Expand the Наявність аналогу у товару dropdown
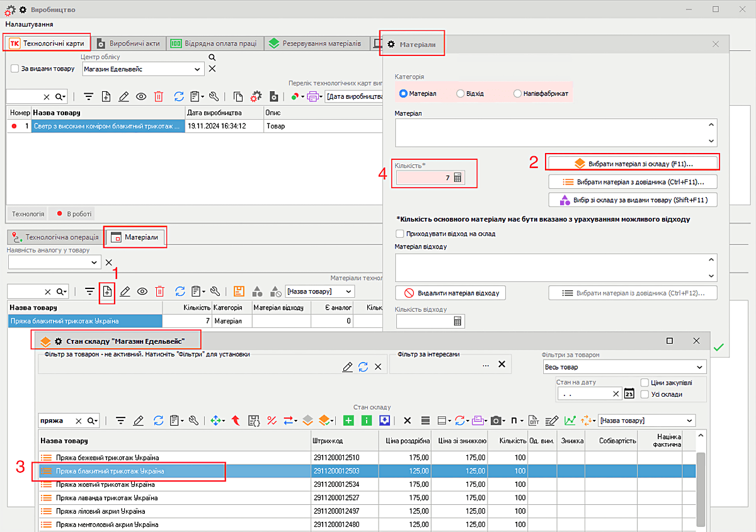Viewport: 756px width, 532px height. [94, 262]
